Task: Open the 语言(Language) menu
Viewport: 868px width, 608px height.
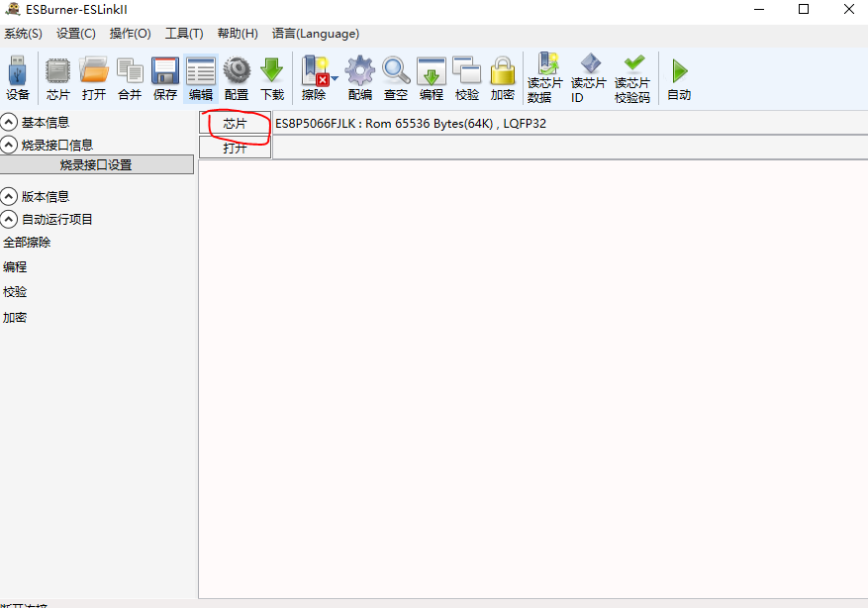Action: coord(316,34)
